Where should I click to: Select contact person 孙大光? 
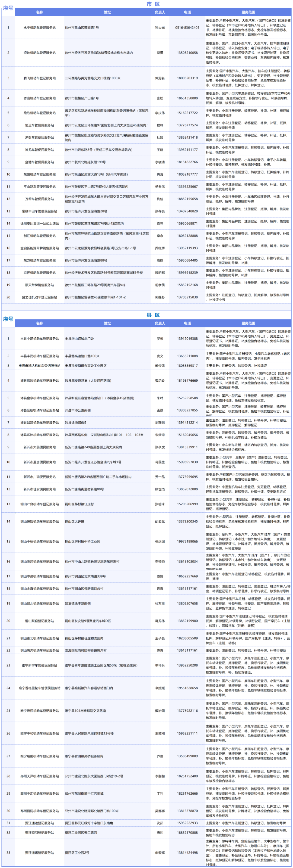pos(160,28)
